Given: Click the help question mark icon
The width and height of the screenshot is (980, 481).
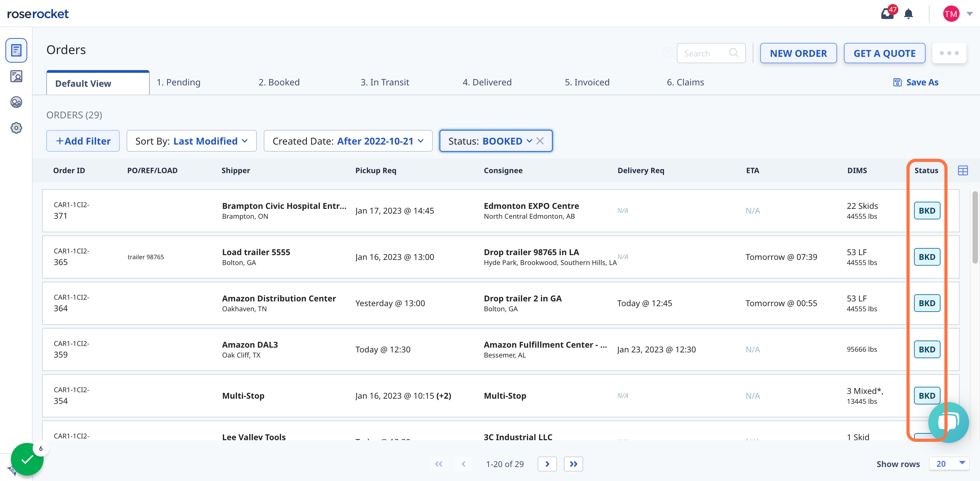Looking at the screenshot, I should click(x=667, y=52).
